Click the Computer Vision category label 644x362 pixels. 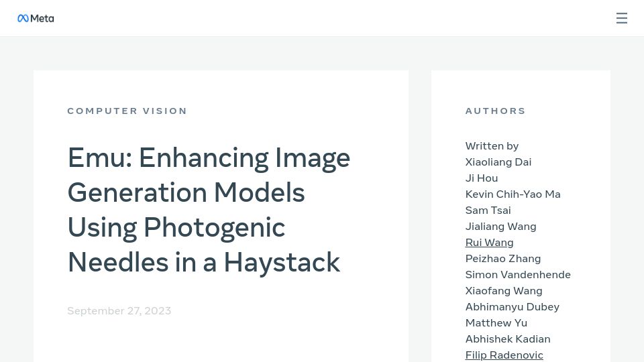(127, 111)
